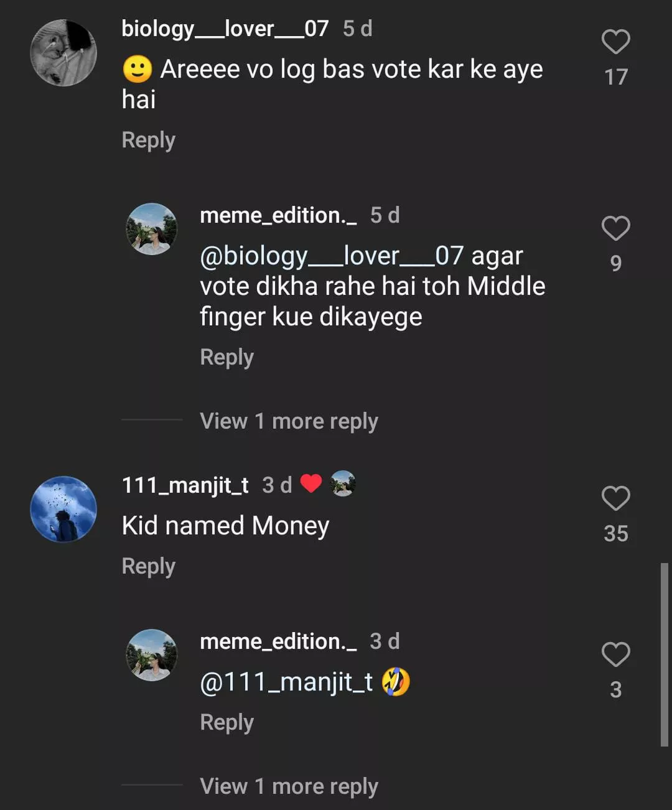Tap the @111_manjit_t mention in reply
The height and width of the screenshot is (810, 672).
coord(286,682)
